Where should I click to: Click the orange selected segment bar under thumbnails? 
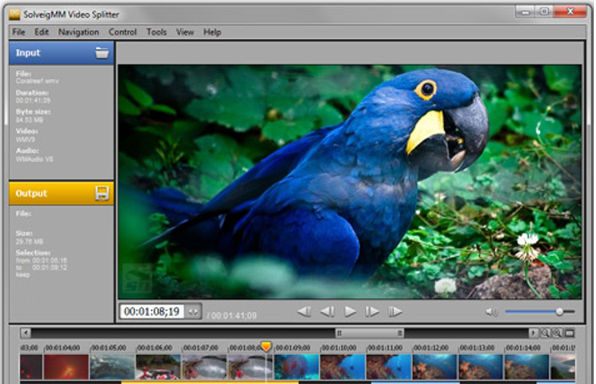210,382
